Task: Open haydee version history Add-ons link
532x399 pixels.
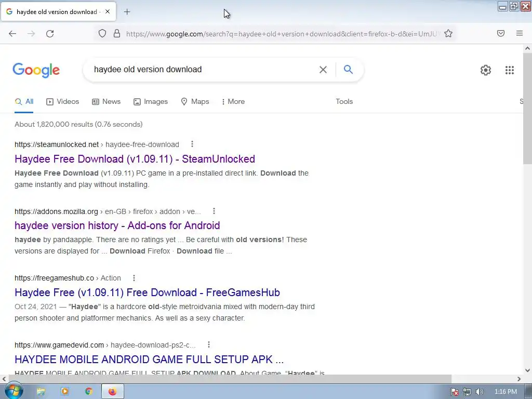Action: 117,225
